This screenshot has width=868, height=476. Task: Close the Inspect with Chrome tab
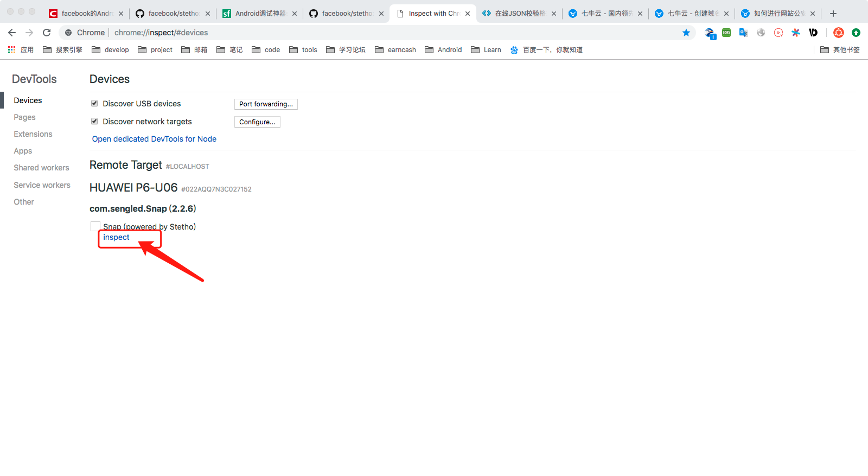pyautogui.click(x=468, y=14)
